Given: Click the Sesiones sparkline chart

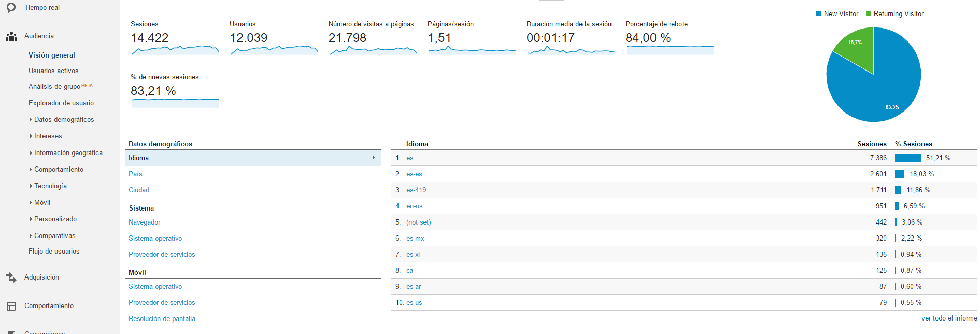Looking at the screenshot, I should 175,50.
